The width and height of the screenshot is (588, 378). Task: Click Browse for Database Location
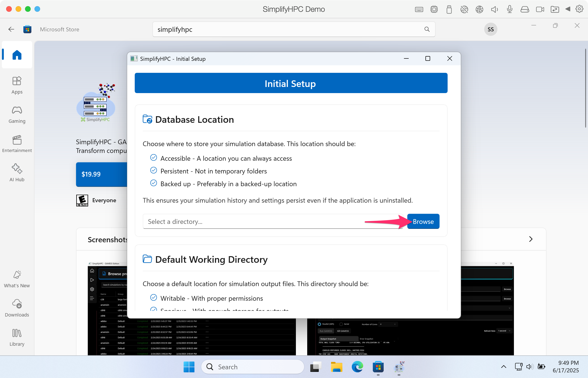click(x=423, y=221)
